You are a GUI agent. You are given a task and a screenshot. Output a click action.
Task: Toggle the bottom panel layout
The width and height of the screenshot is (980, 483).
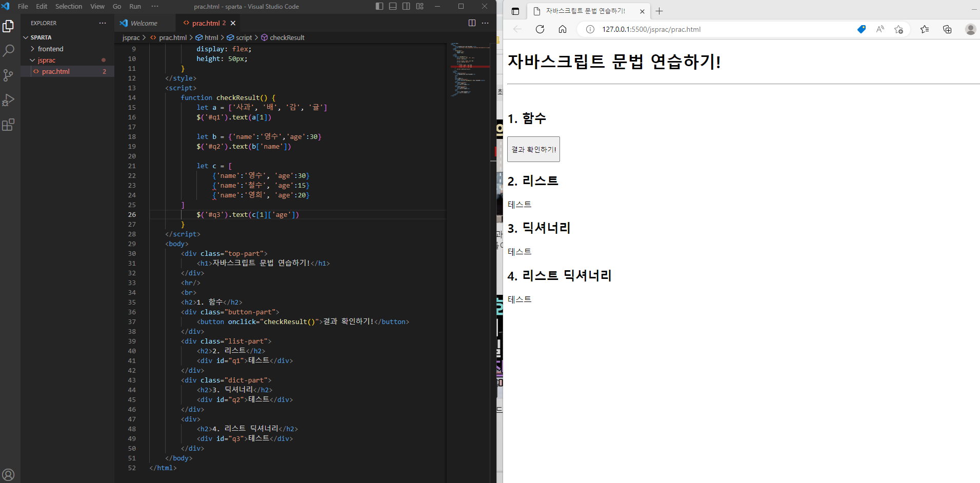[x=393, y=6]
